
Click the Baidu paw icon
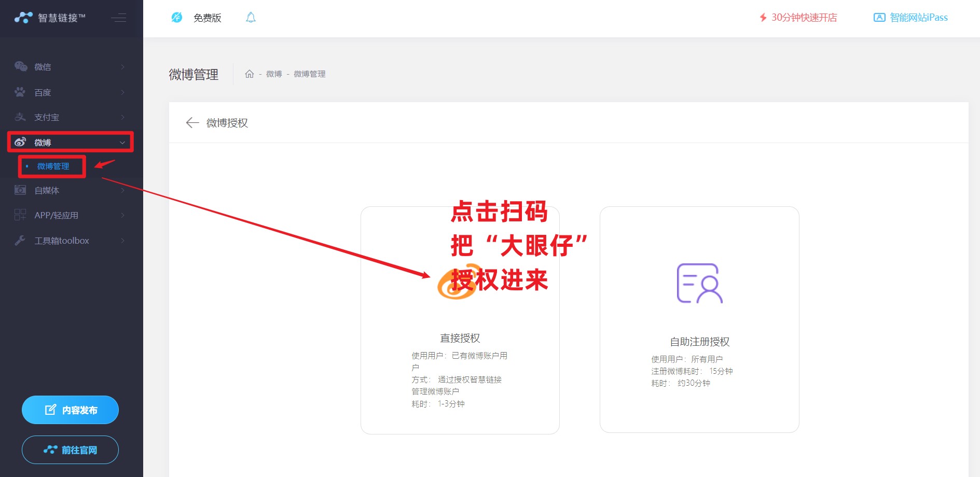click(20, 92)
